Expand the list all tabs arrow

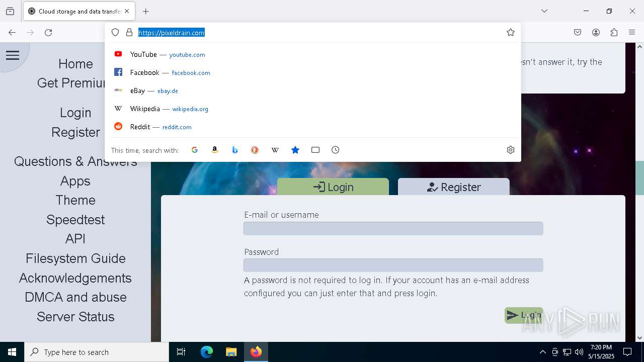tap(544, 11)
